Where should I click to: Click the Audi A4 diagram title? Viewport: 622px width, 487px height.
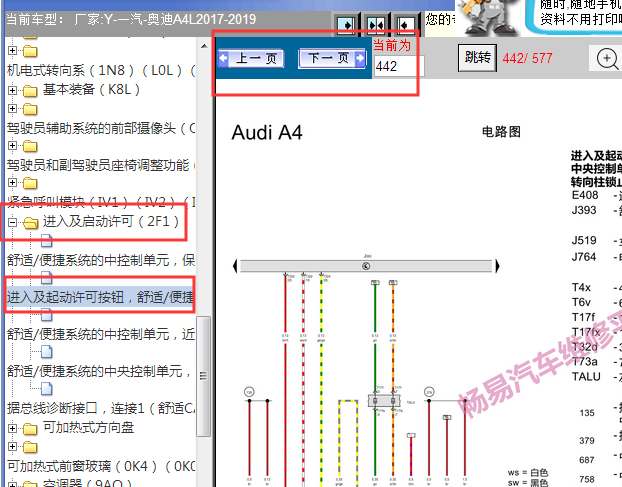click(x=267, y=132)
